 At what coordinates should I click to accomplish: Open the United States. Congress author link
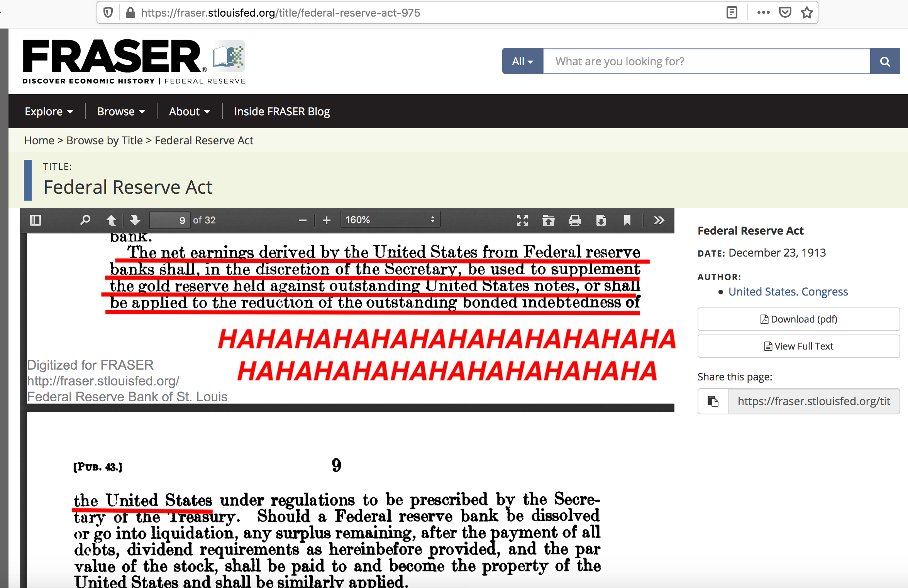788,292
